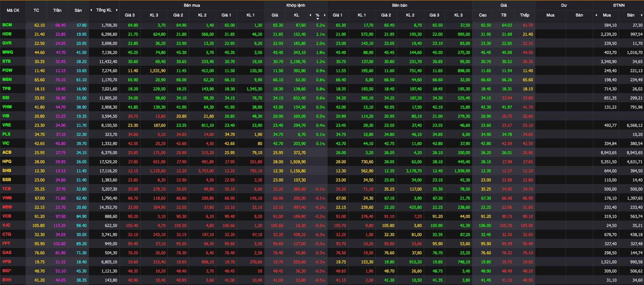Sort by the Mã CK column header
The height and width of the screenshot is (285, 644).
point(13,10)
